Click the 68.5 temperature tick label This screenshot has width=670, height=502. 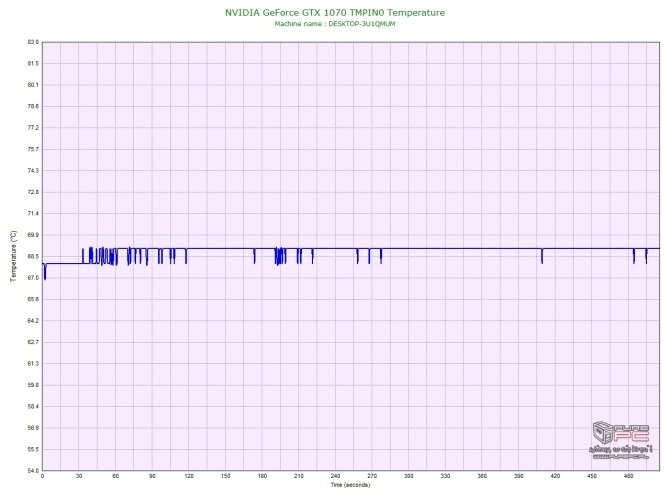pyautogui.click(x=33, y=256)
